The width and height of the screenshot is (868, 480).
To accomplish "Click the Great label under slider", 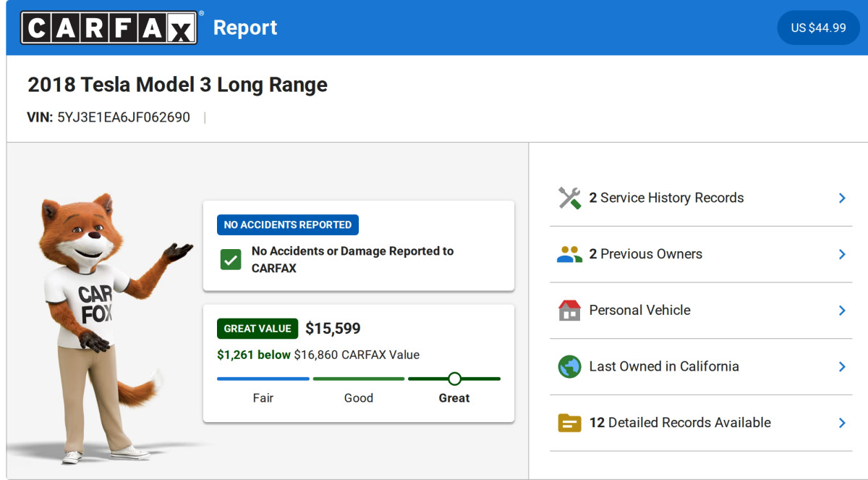I will (x=454, y=398).
